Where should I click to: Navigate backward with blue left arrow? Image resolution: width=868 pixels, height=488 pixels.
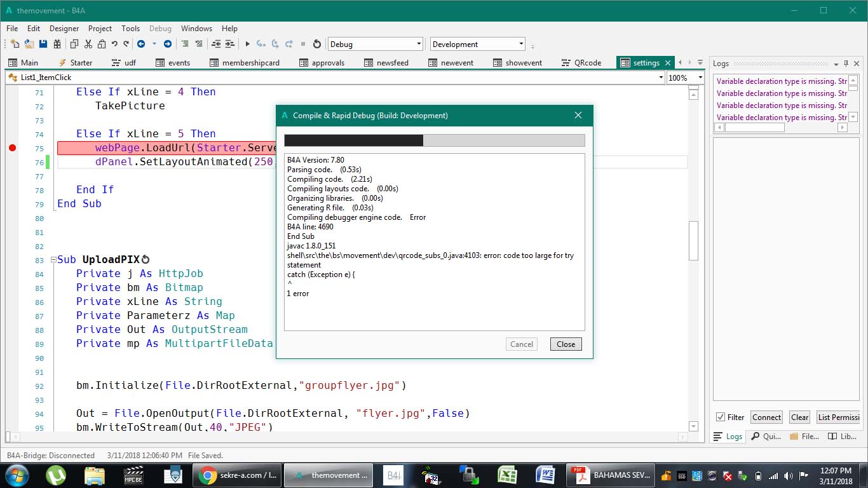tap(140, 44)
